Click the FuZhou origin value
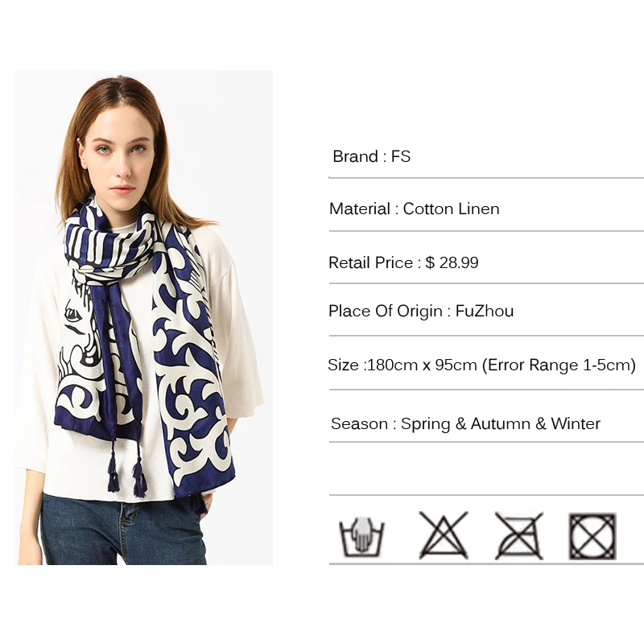 (x=485, y=312)
